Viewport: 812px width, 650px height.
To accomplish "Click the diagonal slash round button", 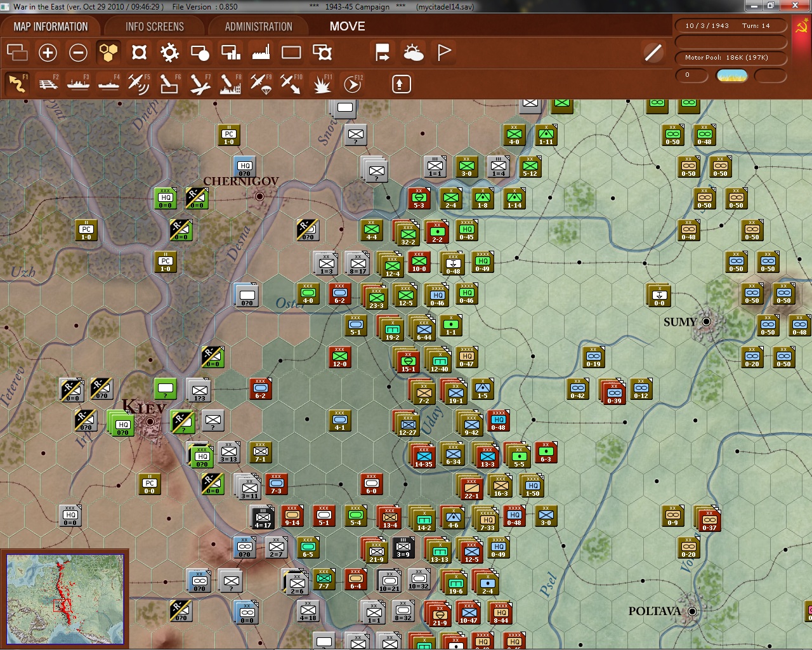I will pos(653,53).
